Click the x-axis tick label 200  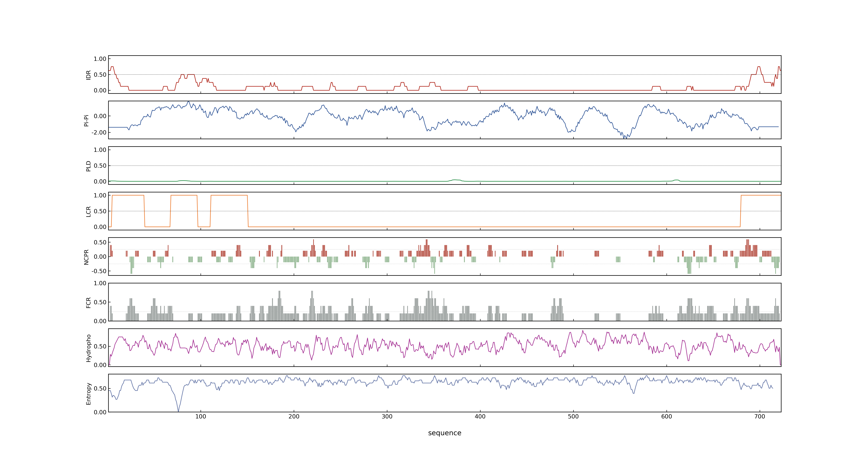(x=294, y=416)
